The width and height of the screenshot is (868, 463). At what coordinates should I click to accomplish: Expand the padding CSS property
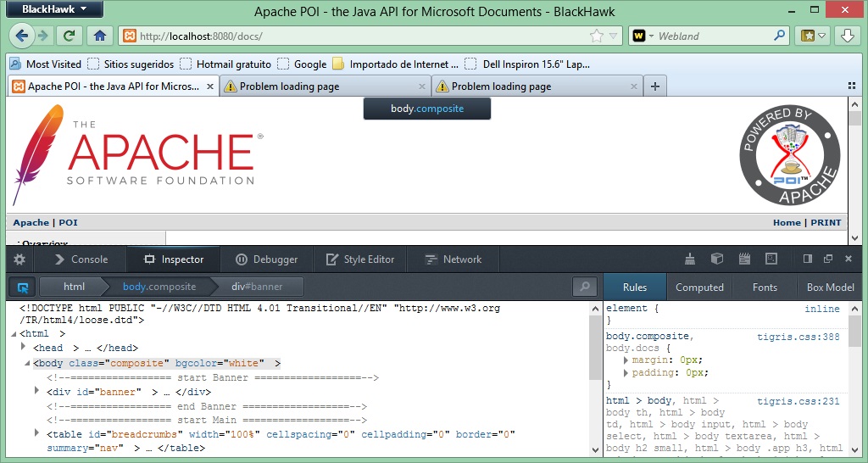[x=626, y=373]
